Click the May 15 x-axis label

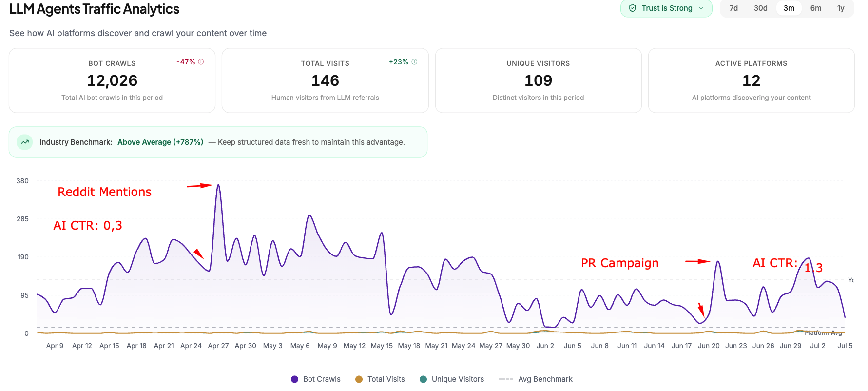pyautogui.click(x=382, y=346)
